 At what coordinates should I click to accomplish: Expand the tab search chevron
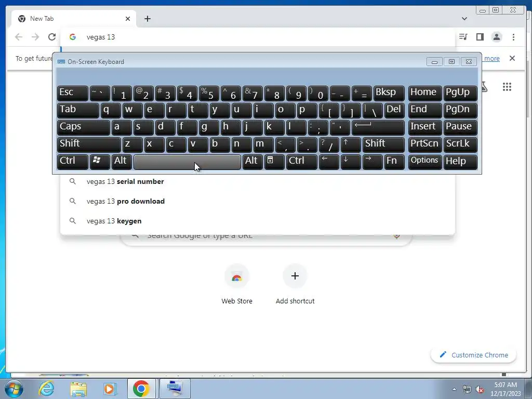[x=464, y=19]
